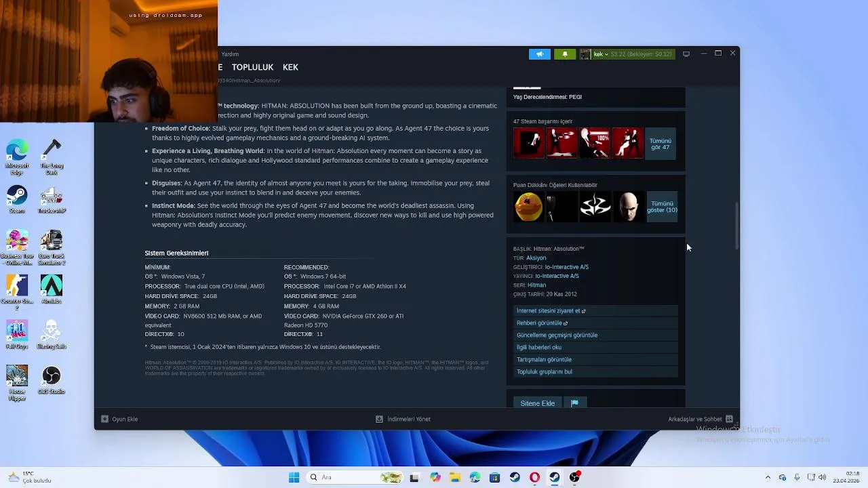Select Blazing Sails desktop icon

click(x=52, y=335)
